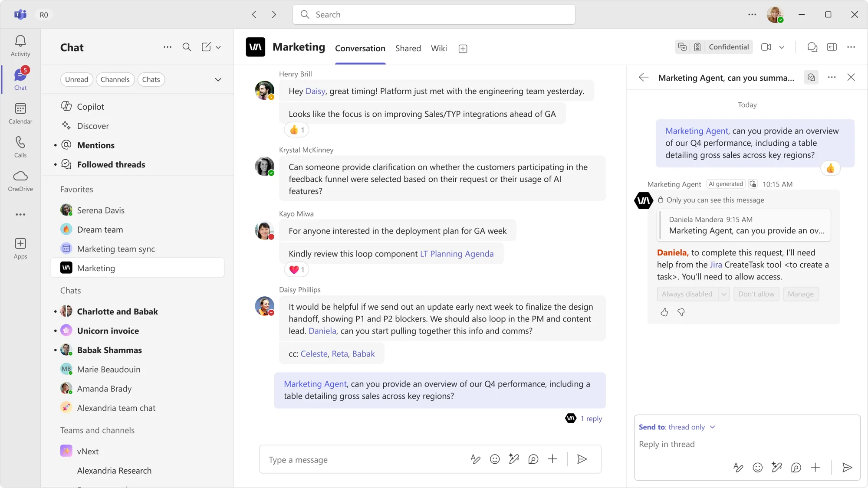Open Mentions in chat list
Viewport: 868px width, 488px height.
click(x=137, y=145)
